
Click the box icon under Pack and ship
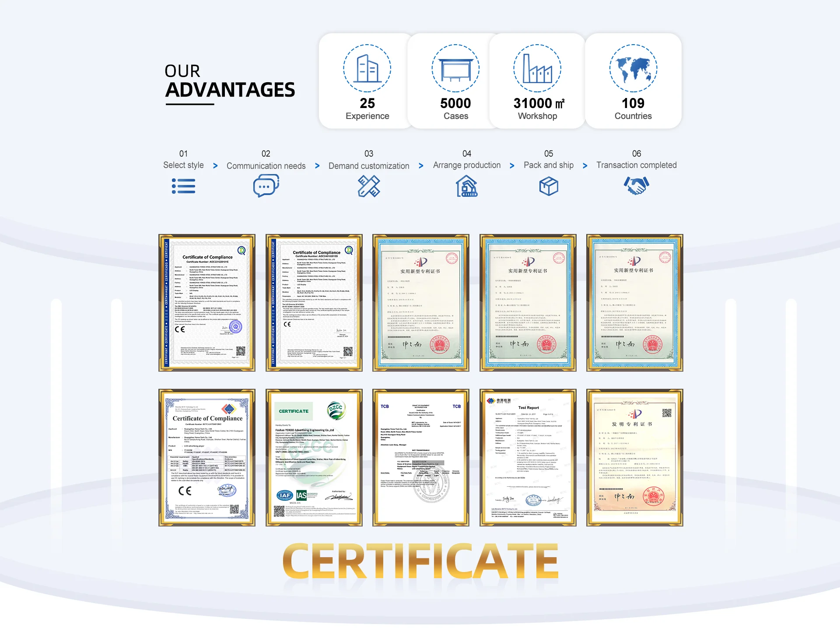[x=548, y=186]
